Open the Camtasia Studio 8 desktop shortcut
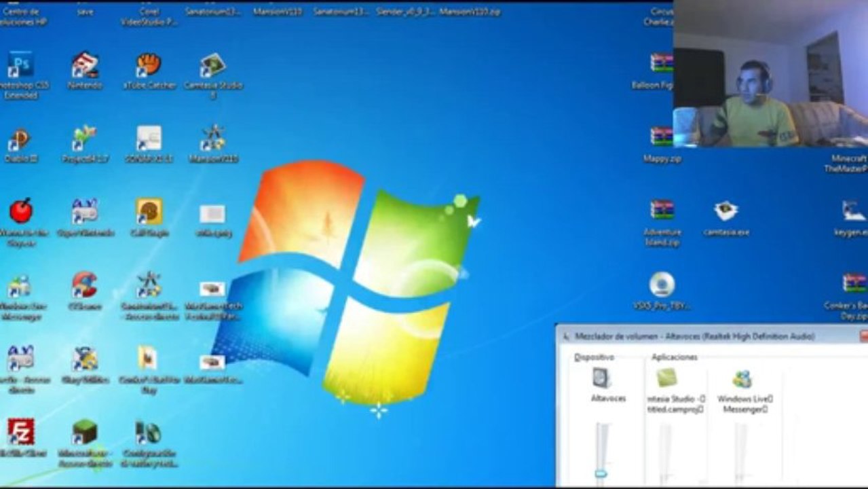 pos(212,66)
